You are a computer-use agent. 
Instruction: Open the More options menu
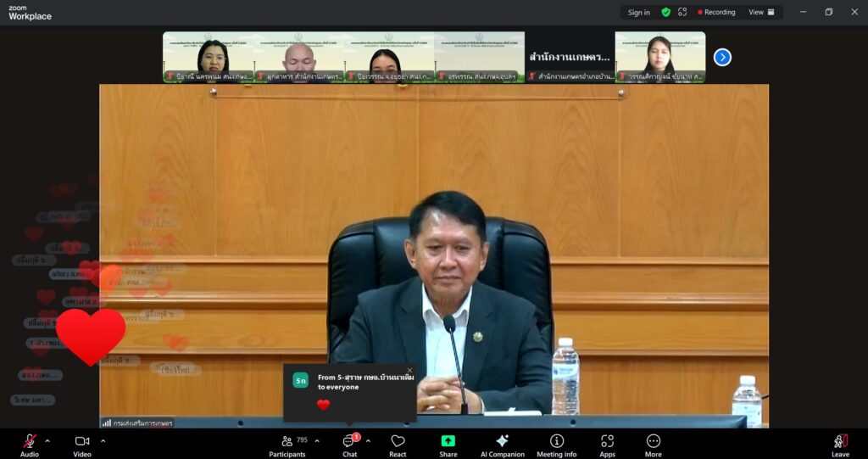pyautogui.click(x=653, y=444)
